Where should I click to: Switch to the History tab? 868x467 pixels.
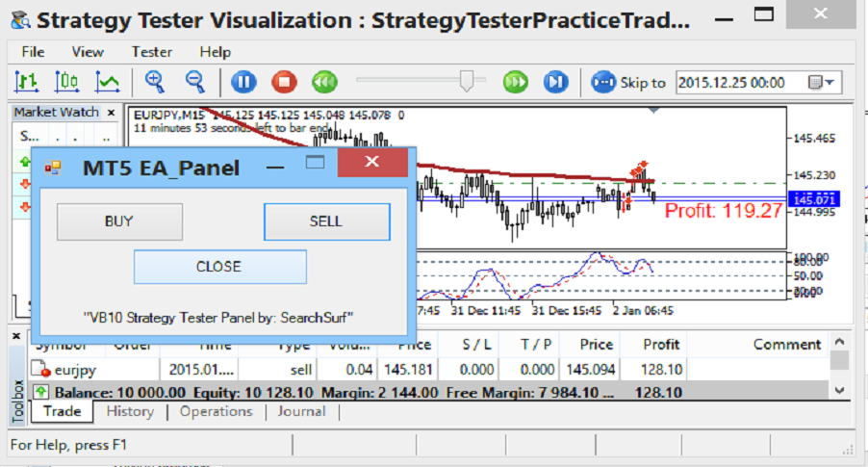[x=130, y=411]
